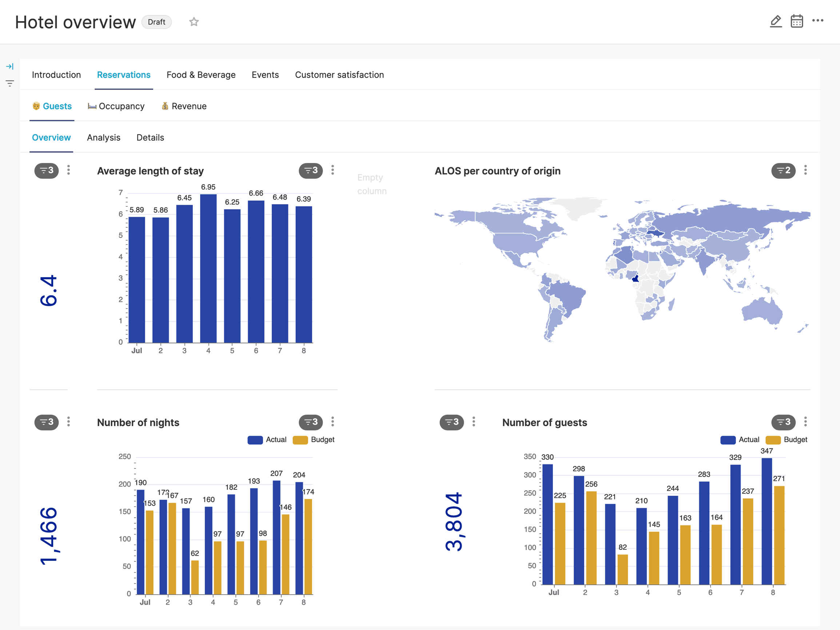Screen dimensions: 840x630
Task: Open the top-right more options ellipsis
Action: click(817, 20)
